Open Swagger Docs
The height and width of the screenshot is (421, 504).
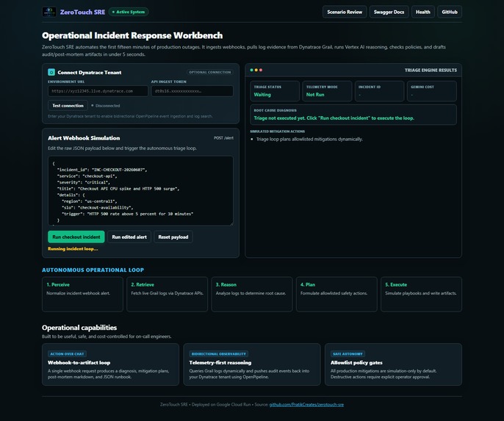(x=389, y=12)
